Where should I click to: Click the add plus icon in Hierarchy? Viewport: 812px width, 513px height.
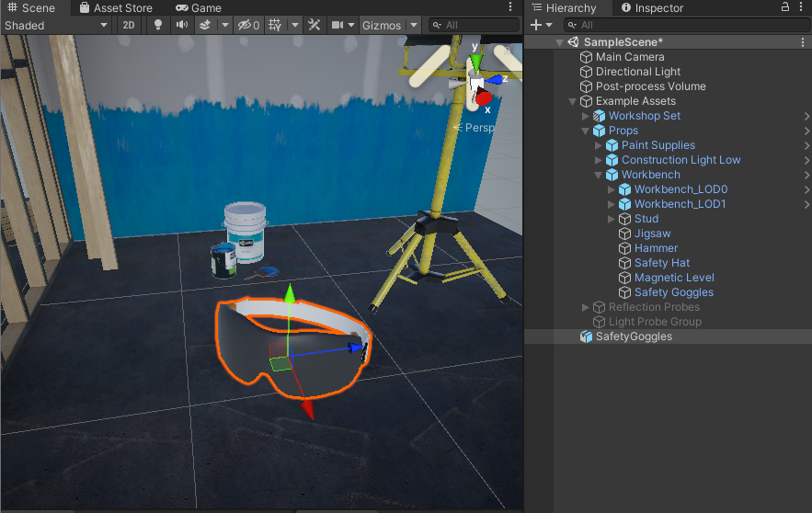tap(538, 25)
